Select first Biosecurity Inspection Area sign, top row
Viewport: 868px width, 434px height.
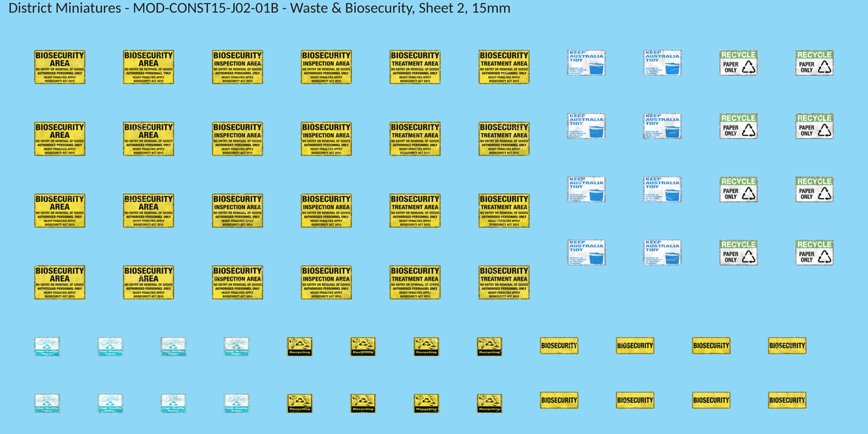pyautogui.click(x=237, y=67)
